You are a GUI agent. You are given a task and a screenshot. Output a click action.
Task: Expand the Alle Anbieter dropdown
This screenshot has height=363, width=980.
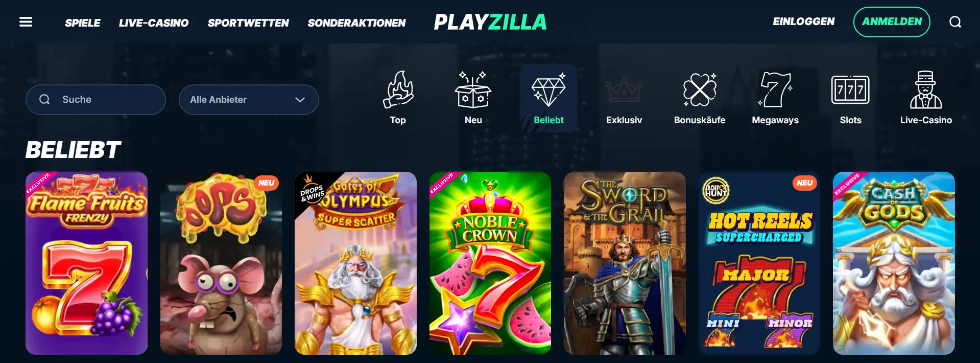(249, 100)
